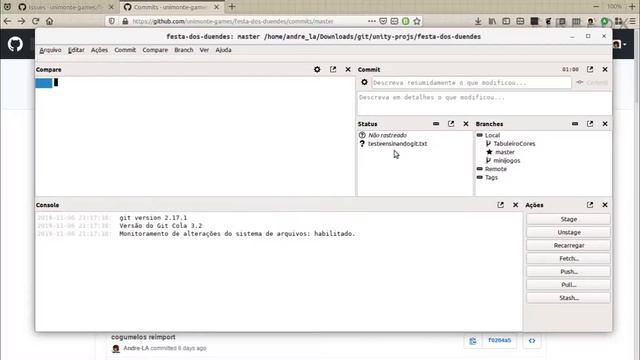Click the Recarregar button

pos(569,245)
